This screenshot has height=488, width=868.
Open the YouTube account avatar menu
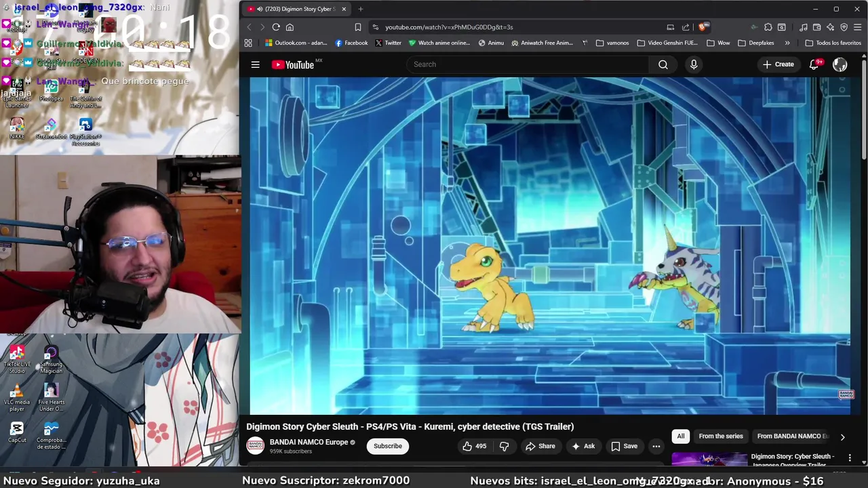(x=840, y=64)
